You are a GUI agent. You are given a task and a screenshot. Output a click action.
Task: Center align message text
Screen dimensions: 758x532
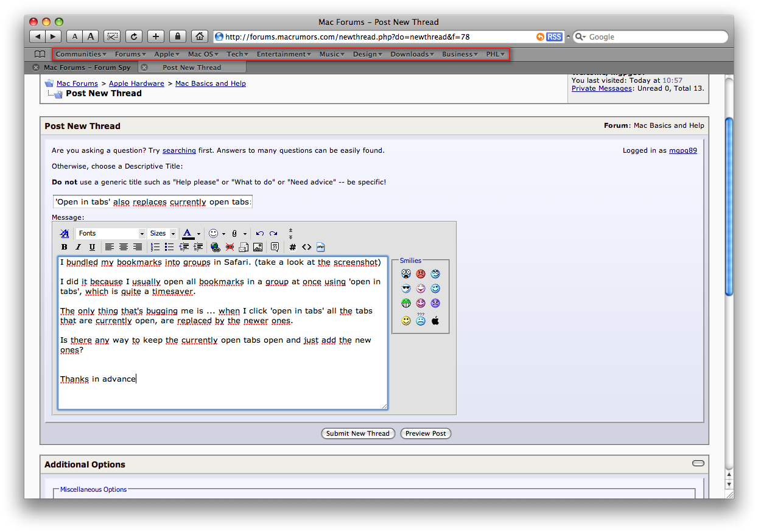pos(124,247)
